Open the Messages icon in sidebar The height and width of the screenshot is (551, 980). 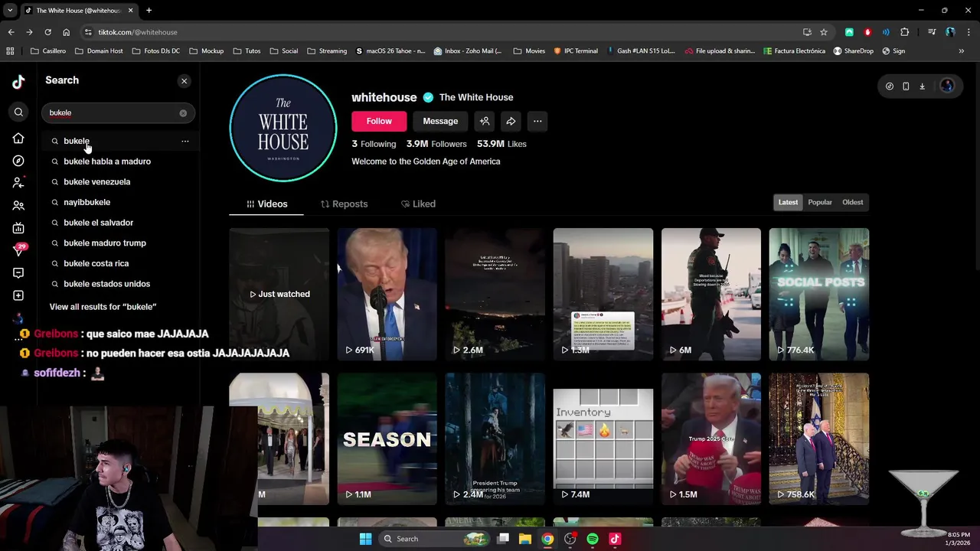tap(18, 272)
